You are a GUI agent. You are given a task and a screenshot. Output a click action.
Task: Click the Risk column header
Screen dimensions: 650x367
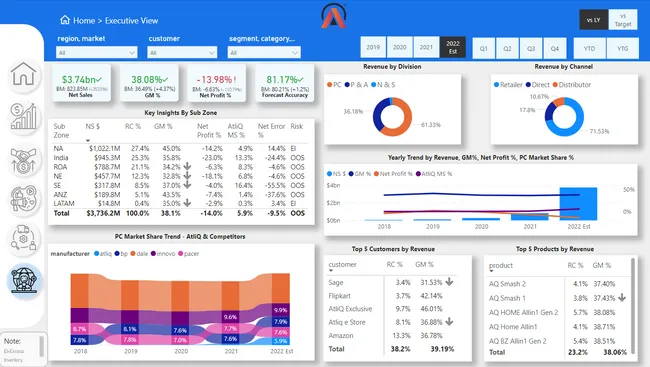[x=296, y=126]
